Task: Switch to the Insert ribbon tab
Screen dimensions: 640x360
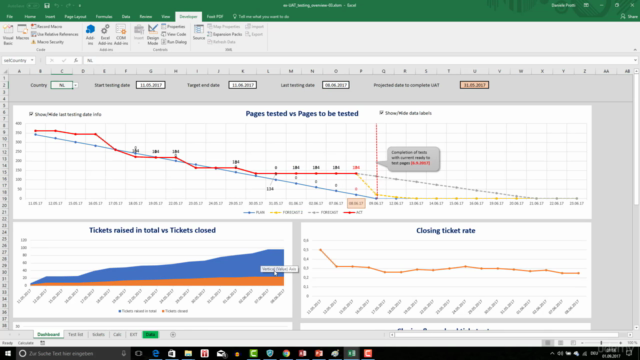Action: click(50, 17)
